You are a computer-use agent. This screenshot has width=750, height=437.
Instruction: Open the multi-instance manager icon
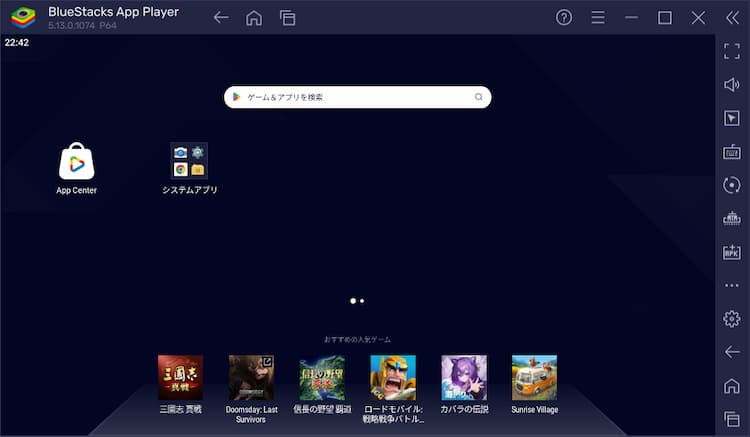click(732, 218)
